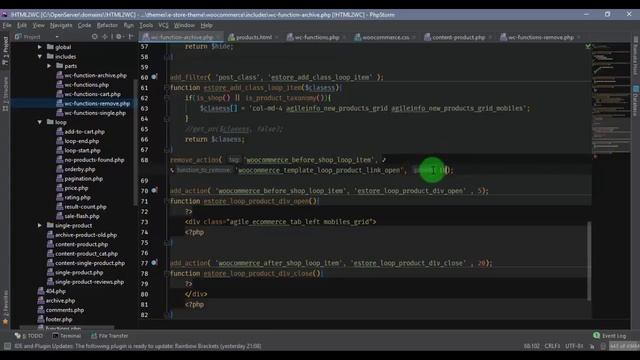Toggle Remote Host tool window on right edge
The width and height of the screenshot is (640, 360).
coord(636,56)
